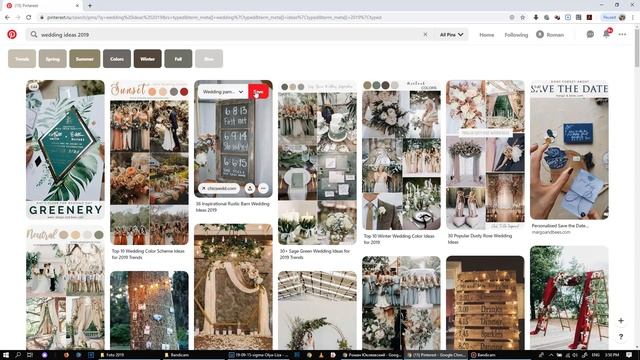Image resolution: width=640 pixels, height=360 pixels.
Task: Click the pin's source domain under Save the Date
Action: [x=551, y=232]
